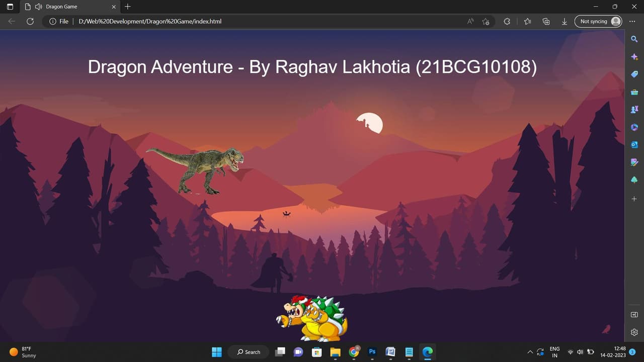Screen dimensions: 644x362
Task: Open Word from the taskbar
Action: pyautogui.click(x=390, y=352)
